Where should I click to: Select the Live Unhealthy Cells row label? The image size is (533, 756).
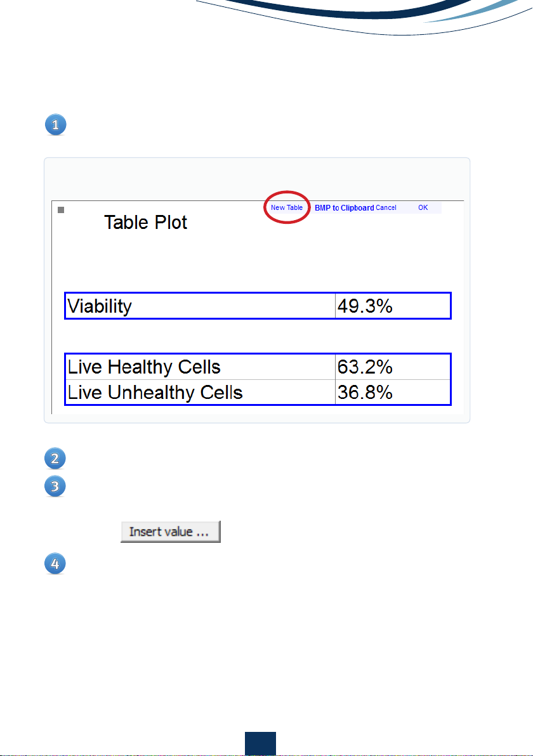pos(200,392)
